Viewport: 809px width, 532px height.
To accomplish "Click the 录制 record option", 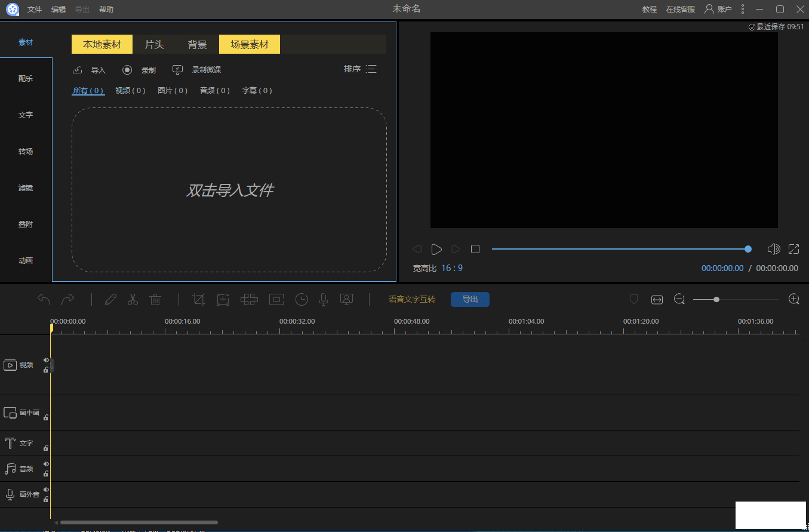I will tap(139, 70).
